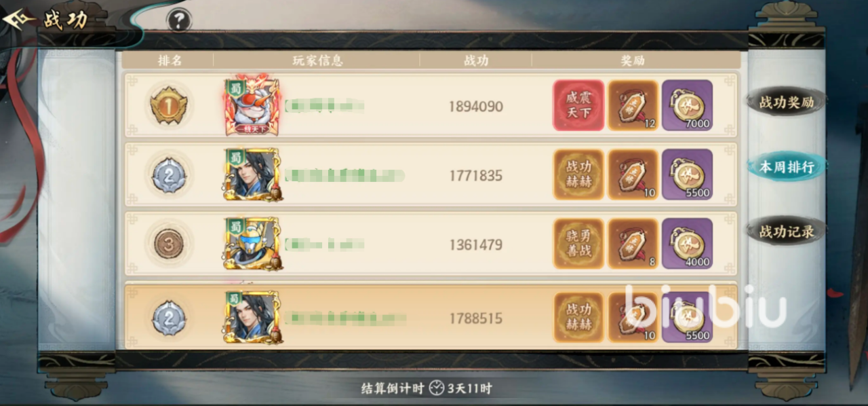Open the second-place player's avatar in row two
This screenshot has height=406, width=868.
[252, 174]
